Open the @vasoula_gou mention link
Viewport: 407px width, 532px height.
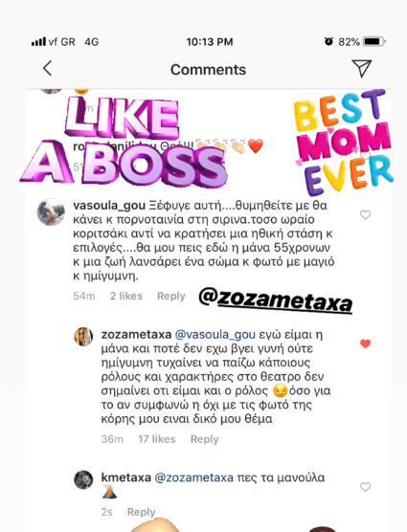click(x=215, y=335)
